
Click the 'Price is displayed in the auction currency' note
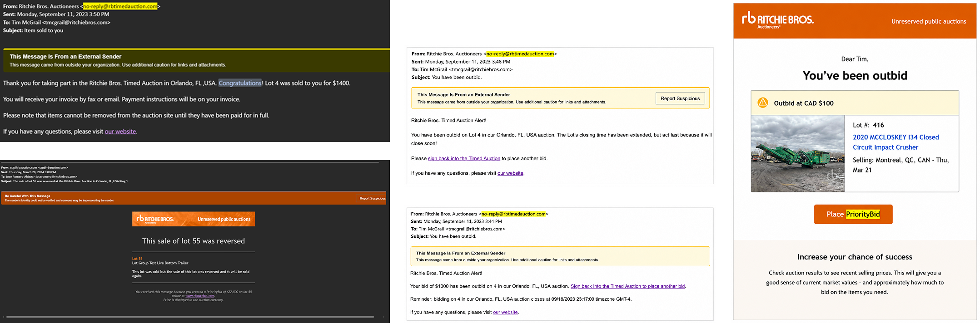[x=194, y=300]
